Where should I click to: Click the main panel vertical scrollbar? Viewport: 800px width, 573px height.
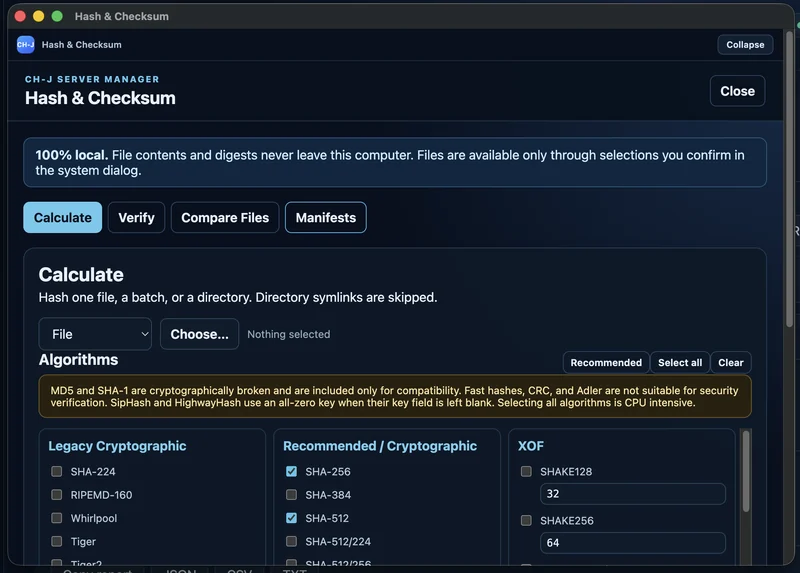click(x=789, y=179)
